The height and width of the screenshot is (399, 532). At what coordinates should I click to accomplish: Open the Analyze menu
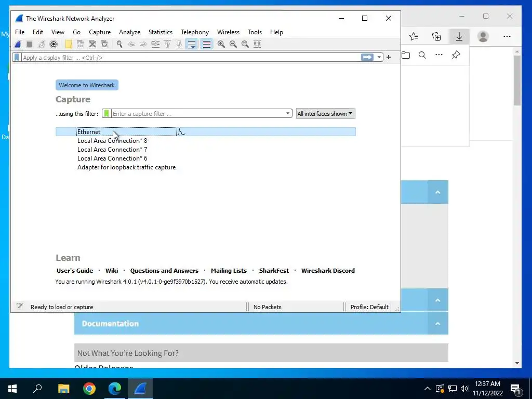click(129, 32)
